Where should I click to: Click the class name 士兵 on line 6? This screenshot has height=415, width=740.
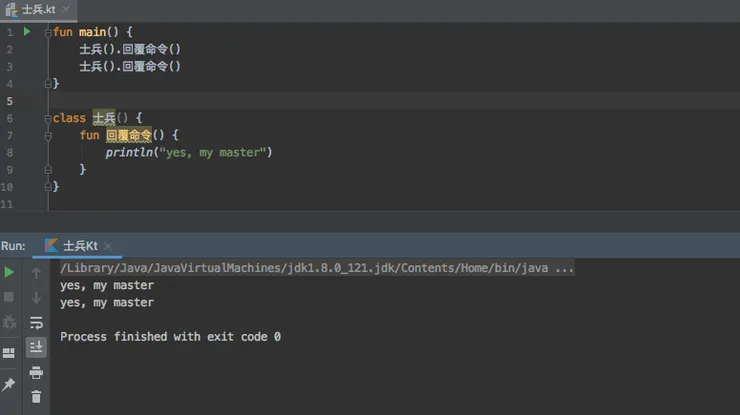[x=104, y=118]
